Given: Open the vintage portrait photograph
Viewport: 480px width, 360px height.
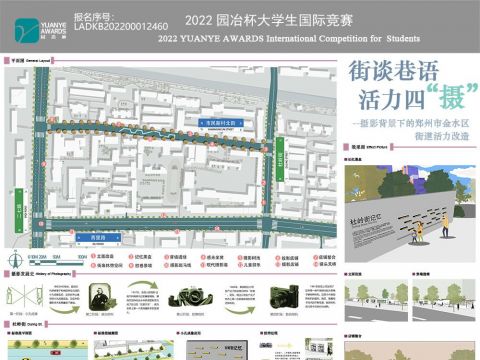Looking at the screenshot, I should pyautogui.click(x=102, y=297).
